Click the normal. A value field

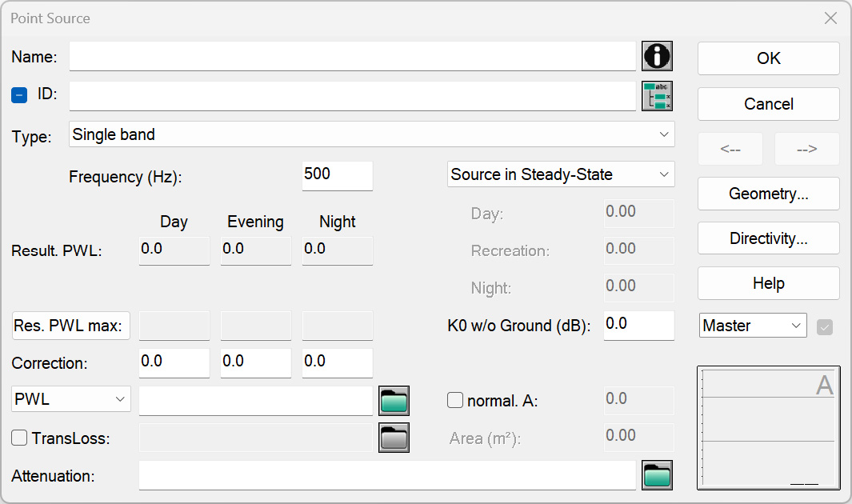(x=639, y=400)
